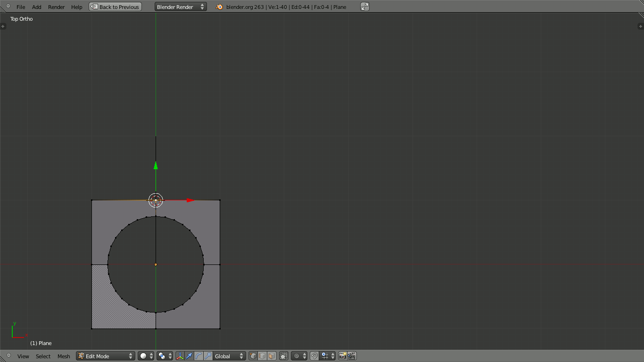Enable snapping with the magnet toggle
This screenshot has width=644, height=362.
[313, 356]
